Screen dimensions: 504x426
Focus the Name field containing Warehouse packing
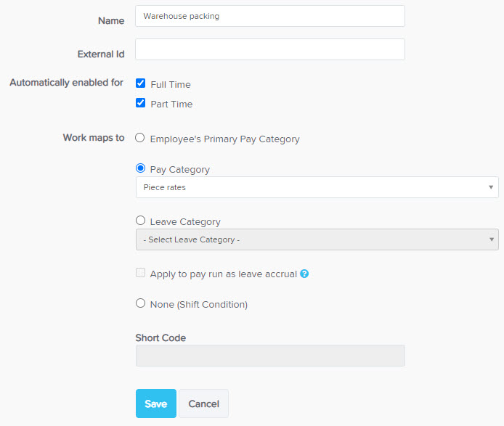(x=270, y=16)
